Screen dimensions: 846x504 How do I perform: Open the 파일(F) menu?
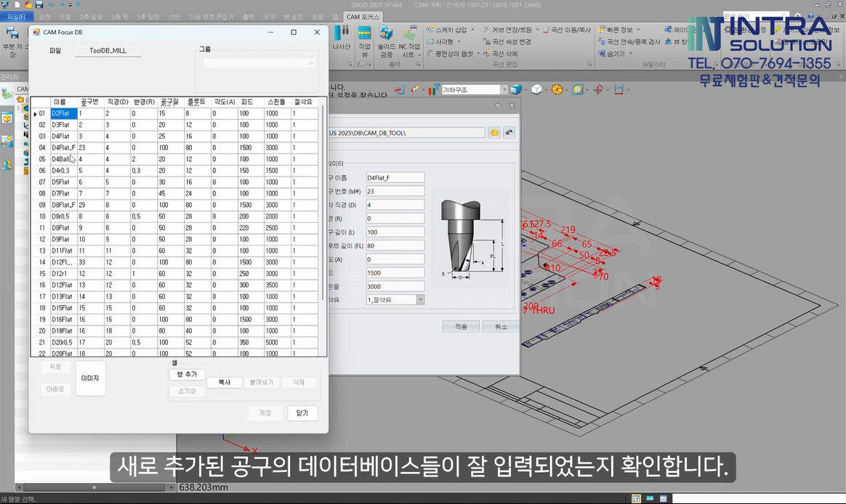point(16,17)
